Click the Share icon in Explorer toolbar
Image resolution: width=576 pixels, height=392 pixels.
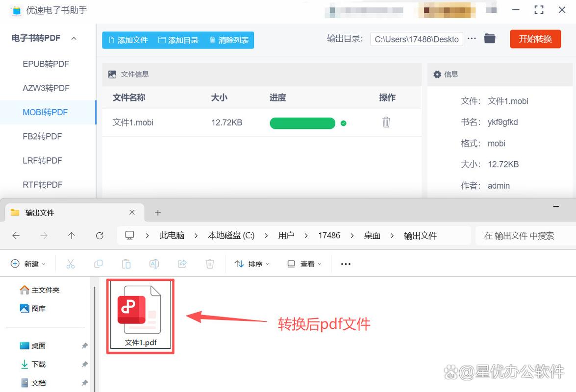[x=182, y=264]
